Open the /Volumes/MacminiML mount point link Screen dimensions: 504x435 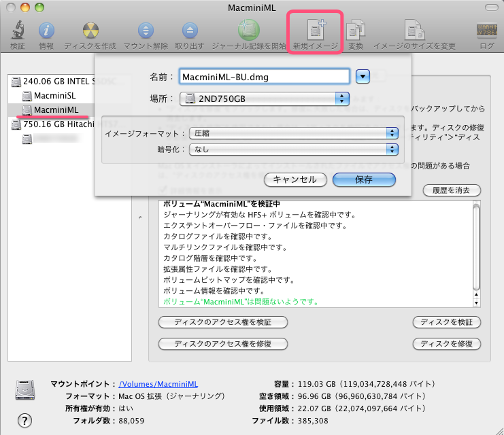(158, 384)
